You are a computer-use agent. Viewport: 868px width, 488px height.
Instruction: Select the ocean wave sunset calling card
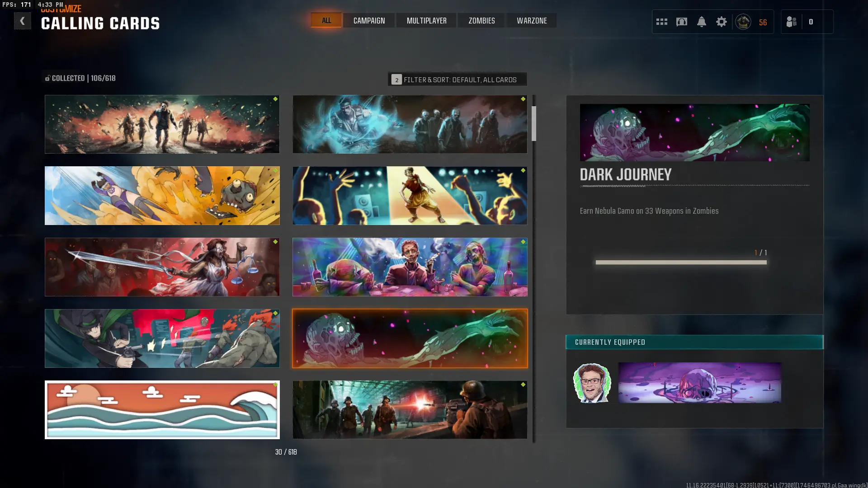pyautogui.click(x=162, y=410)
